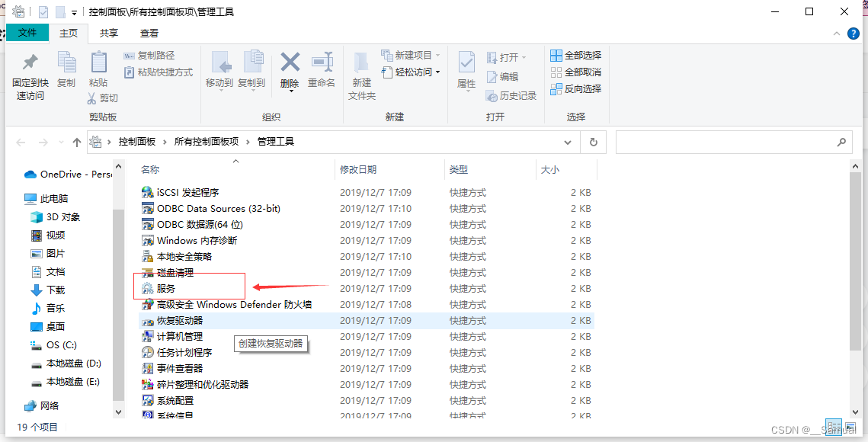Collapse the ribbon with chevron
This screenshot has width=868, height=442.
(x=837, y=34)
